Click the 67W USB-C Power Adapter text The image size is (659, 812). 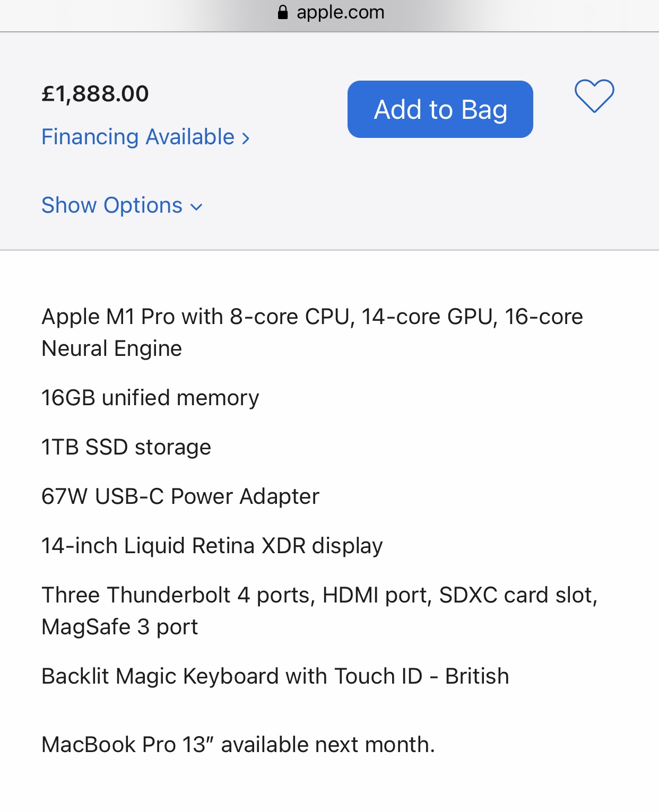pyautogui.click(x=180, y=496)
